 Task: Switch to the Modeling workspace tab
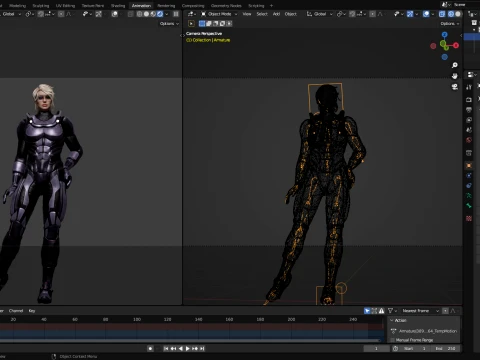point(17,6)
